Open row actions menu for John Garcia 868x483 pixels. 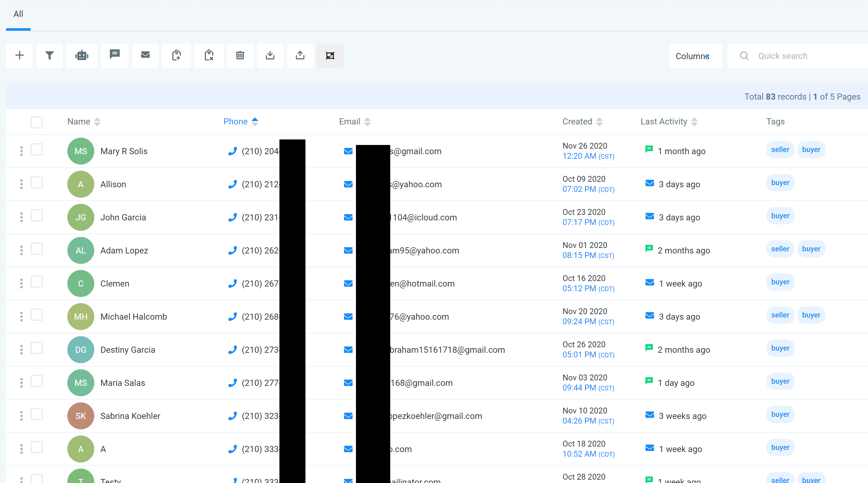coord(21,217)
